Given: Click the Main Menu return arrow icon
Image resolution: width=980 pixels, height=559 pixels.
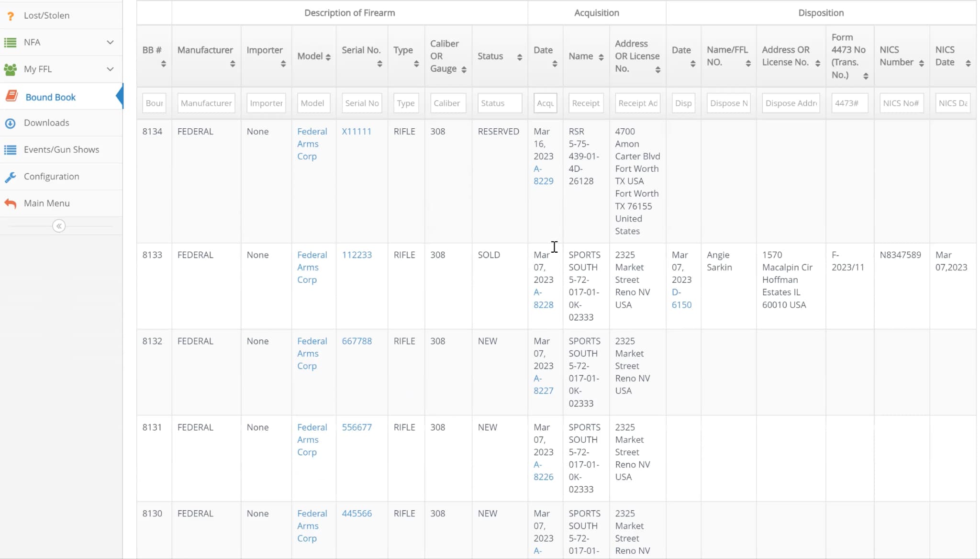Looking at the screenshot, I should tap(10, 203).
